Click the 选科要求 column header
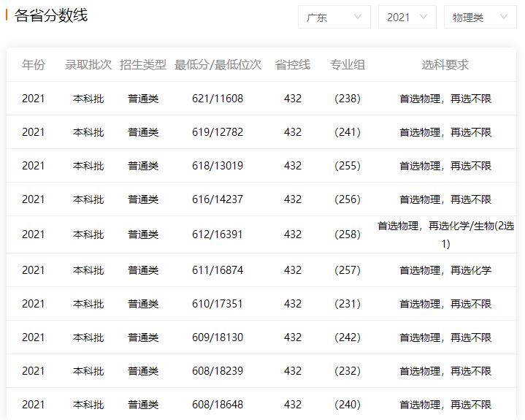This screenshot has height=420, width=525. 445,65
